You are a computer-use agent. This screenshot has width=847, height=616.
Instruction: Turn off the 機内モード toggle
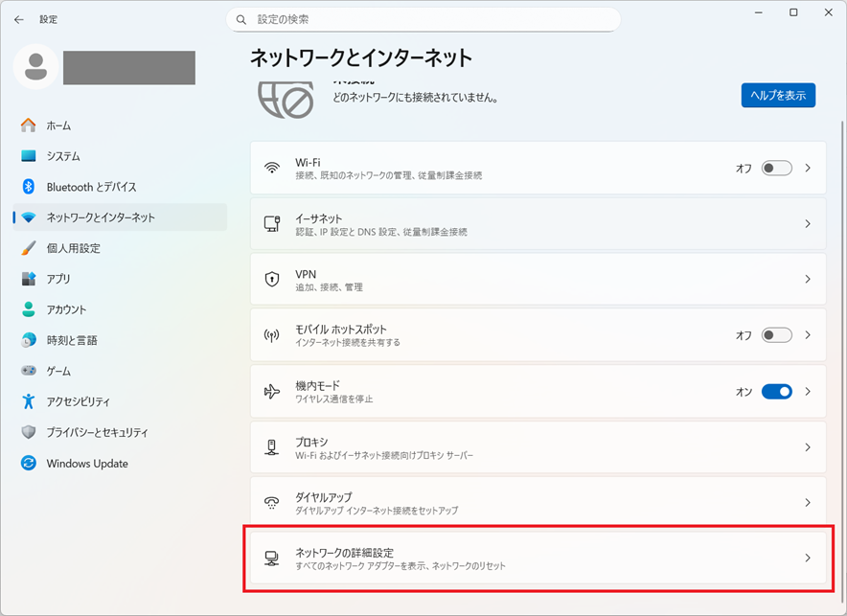pyautogui.click(x=776, y=392)
